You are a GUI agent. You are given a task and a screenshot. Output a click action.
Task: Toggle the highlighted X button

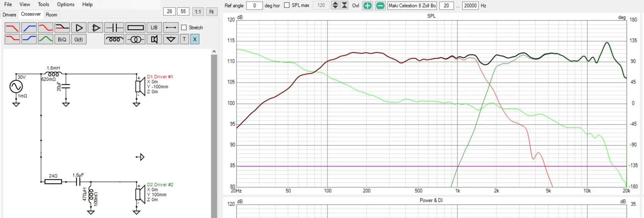[x=195, y=39]
